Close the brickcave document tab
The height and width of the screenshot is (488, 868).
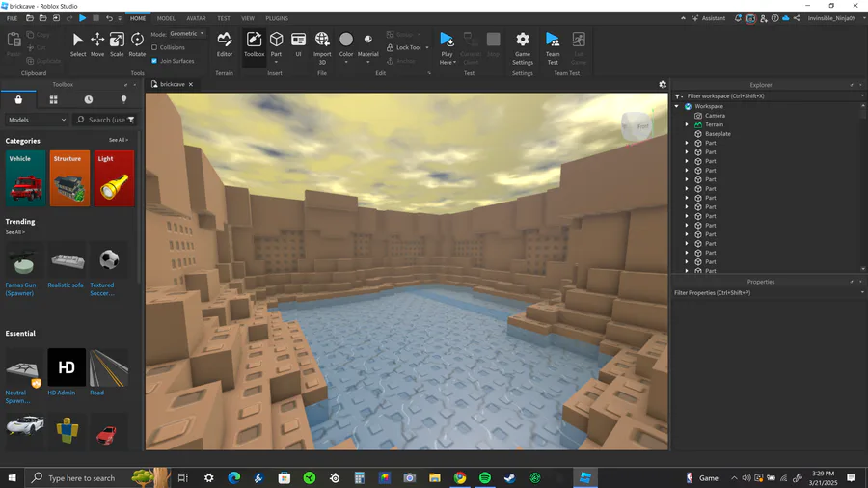pos(191,84)
